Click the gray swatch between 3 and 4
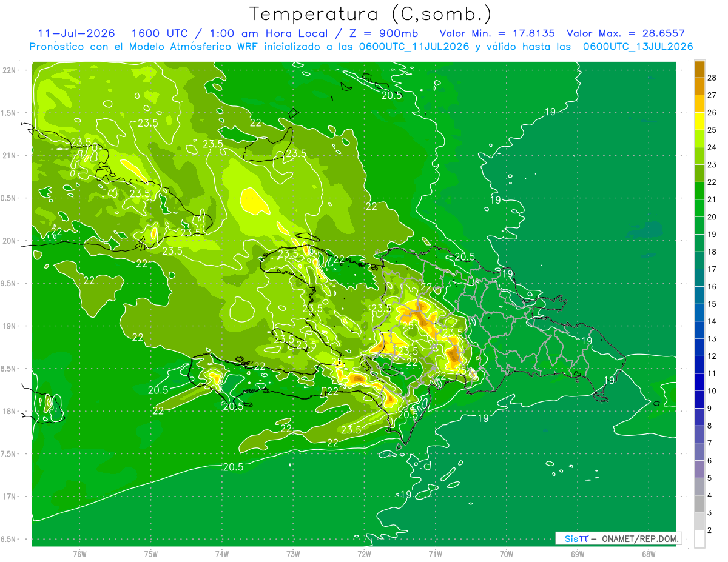 (x=699, y=504)
